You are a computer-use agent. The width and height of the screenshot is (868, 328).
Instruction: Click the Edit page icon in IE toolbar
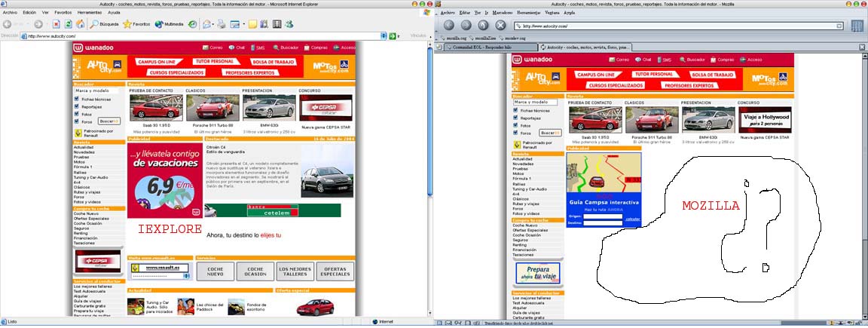(x=235, y=24)
